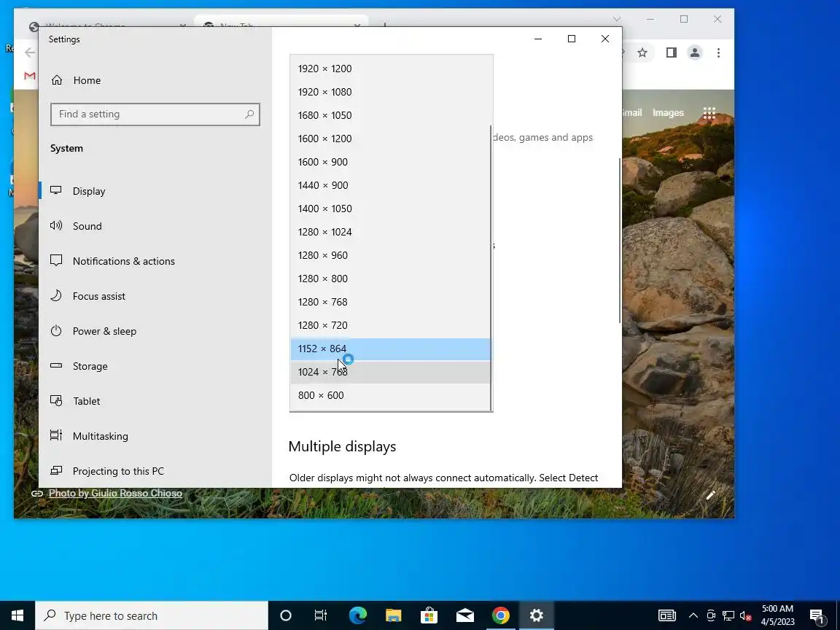Open Microsoft Store from taskbar

click(x=429, y=615)
